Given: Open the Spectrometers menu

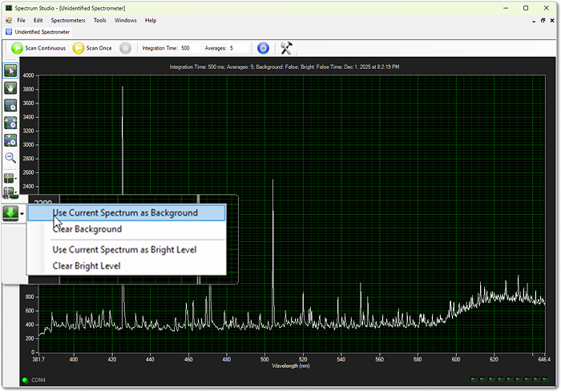Looking at the screenshot, I should point(67,20).
